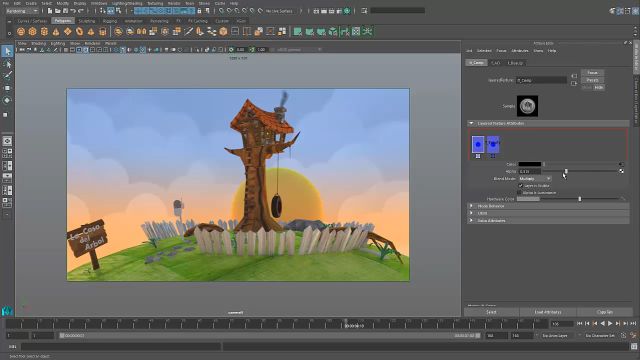
Task: Click the lock selection padlock icon
Action: (200, 11)
